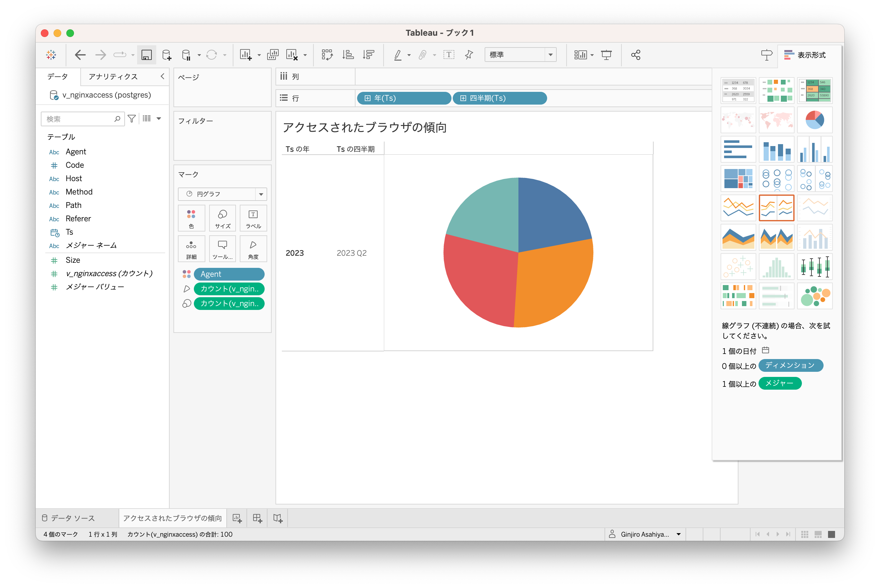880x588 pixels.
Task: Select the Ts date field
Action: (x=70, y=232)
